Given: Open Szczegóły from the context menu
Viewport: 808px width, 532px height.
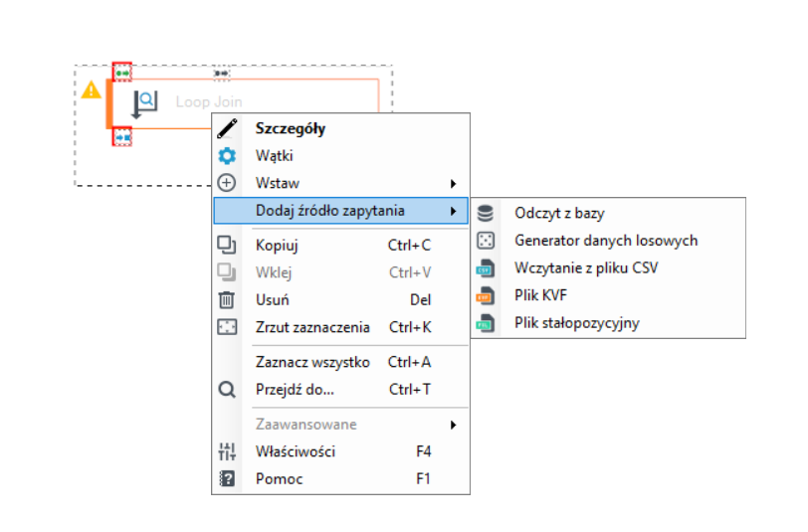Looking at the screenshot, I should pyautogui.click(x=340, y=128).
